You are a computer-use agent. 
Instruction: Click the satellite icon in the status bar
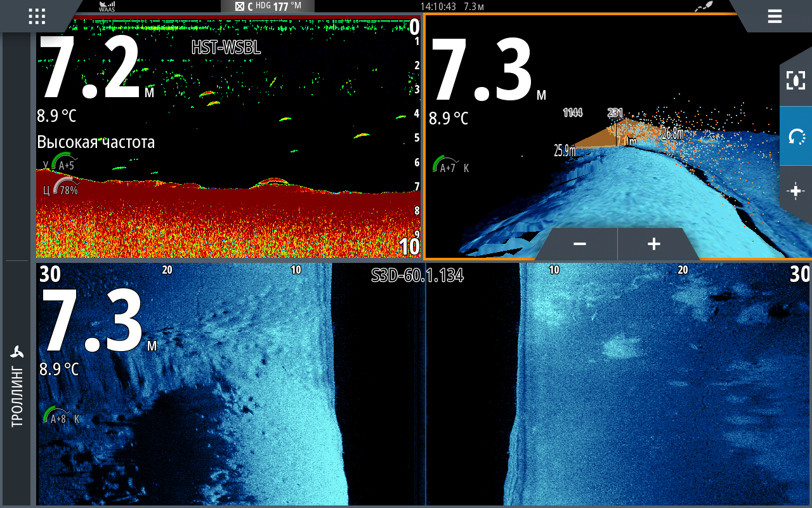click(x=704, y=6)
